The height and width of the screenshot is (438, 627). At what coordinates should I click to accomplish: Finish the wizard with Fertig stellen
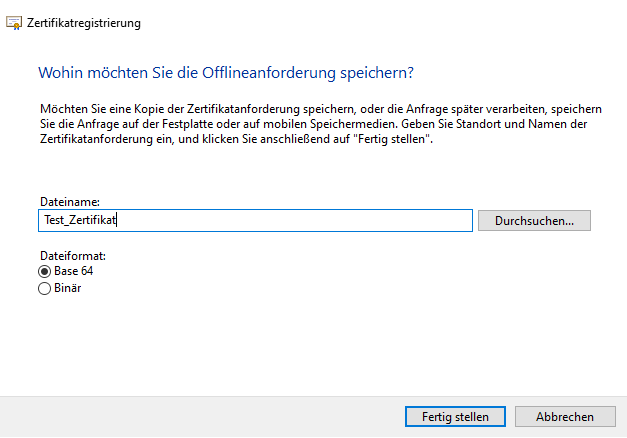click(x=455, y=417)
